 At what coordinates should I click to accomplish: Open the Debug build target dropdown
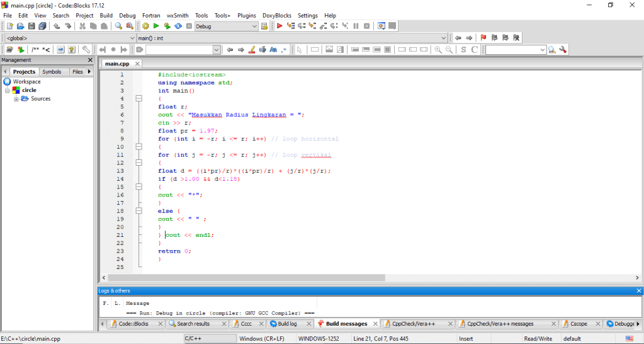click(x=254, y=26)
